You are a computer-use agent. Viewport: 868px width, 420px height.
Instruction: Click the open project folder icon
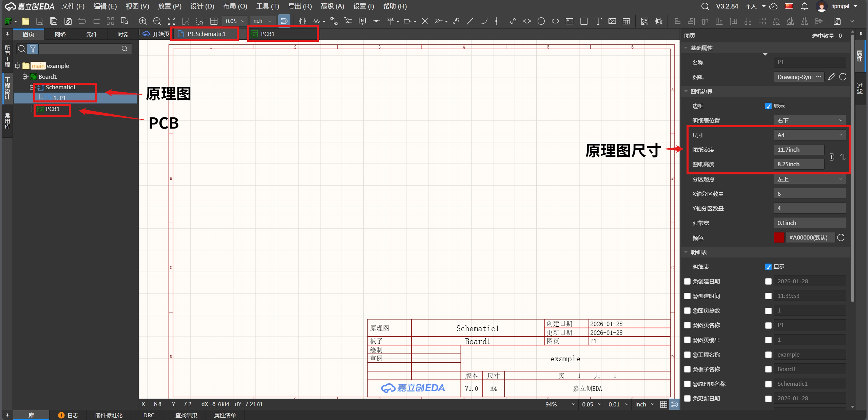click(25, 21)
